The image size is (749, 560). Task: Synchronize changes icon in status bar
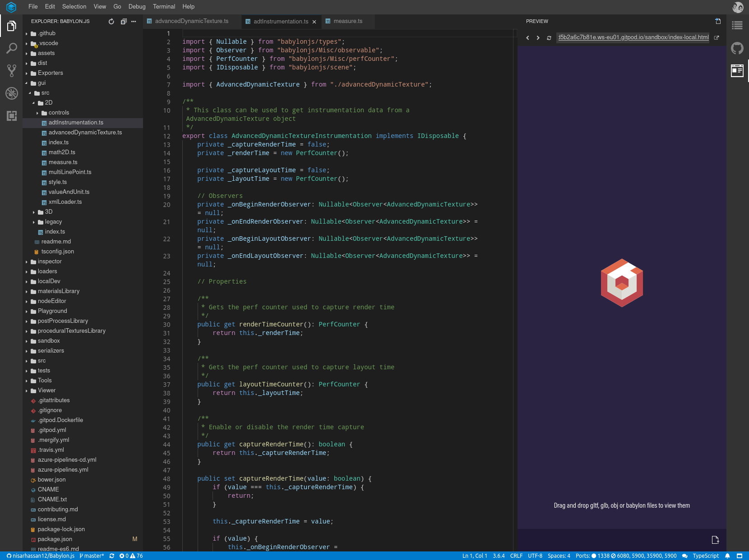coord(112,556)
